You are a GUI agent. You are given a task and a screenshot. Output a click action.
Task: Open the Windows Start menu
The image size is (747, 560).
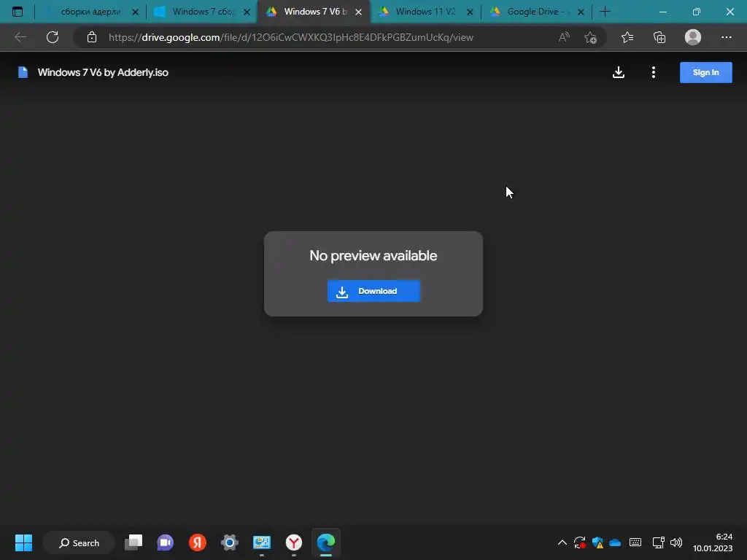coord(23,542)
